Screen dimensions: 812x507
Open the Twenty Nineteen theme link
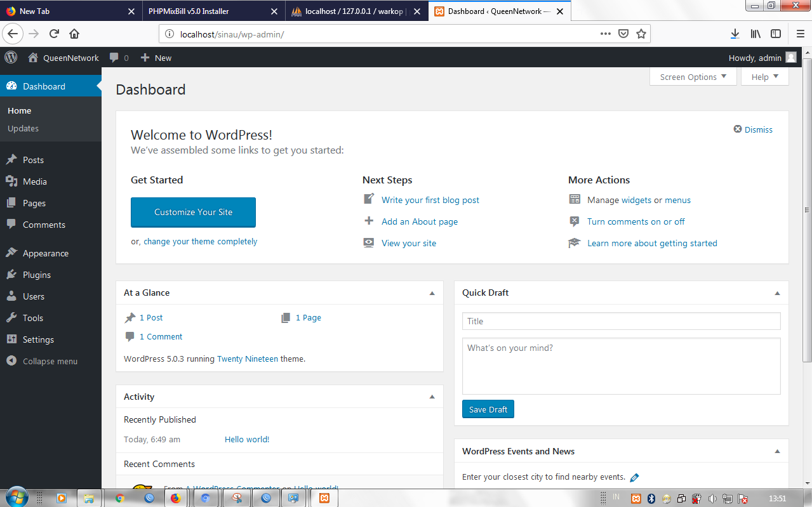(x=248, y=359)
